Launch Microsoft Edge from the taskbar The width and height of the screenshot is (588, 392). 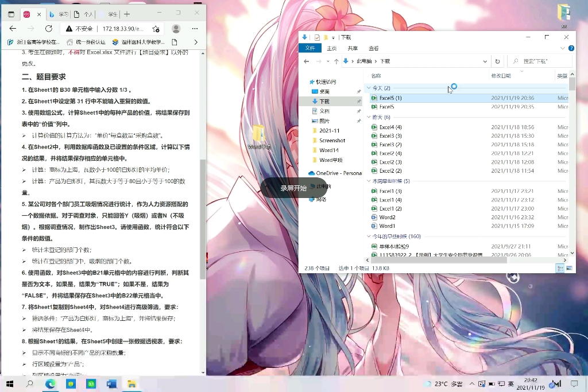(x=50, y=384)
